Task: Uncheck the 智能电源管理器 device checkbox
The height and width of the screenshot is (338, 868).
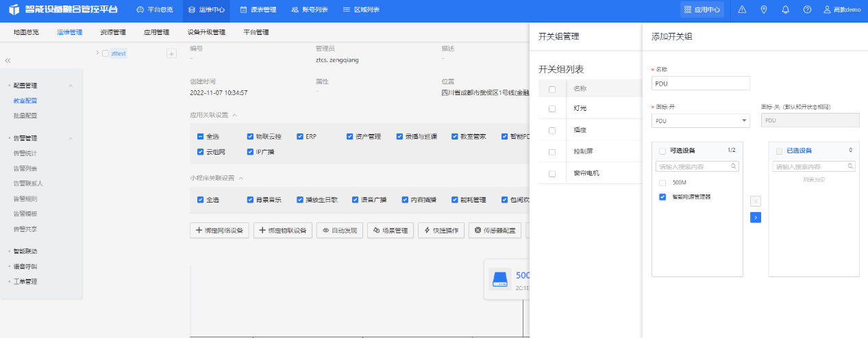Action: [662, 197]
